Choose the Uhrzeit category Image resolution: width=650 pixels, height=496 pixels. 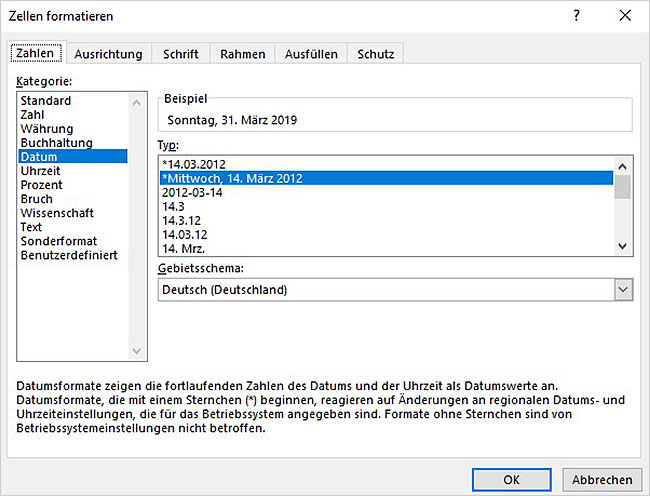pyautogui.click(x=73, y=171)
